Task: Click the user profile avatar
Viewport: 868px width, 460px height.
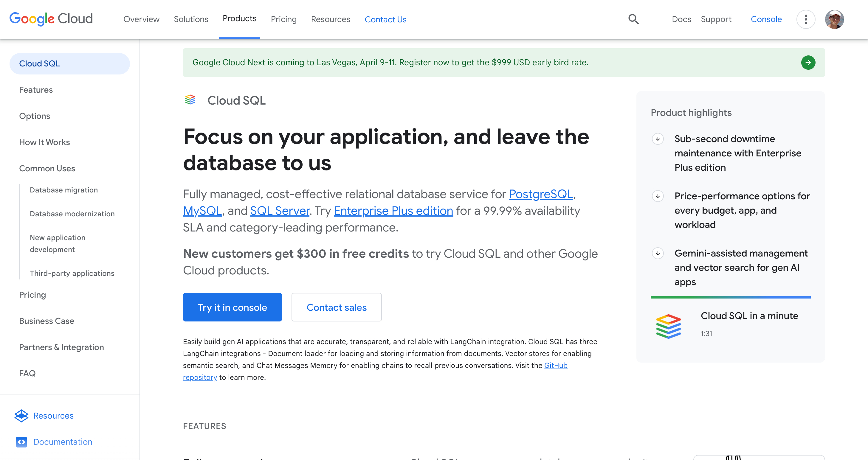Action: point(834,19)
